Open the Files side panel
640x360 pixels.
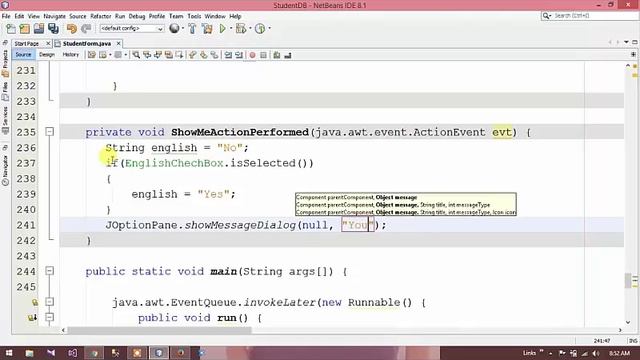pyautogui.click(x=5, y=91)
